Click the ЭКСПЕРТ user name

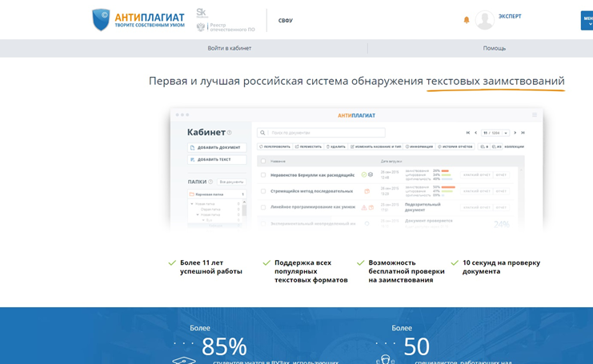(510, 16)
